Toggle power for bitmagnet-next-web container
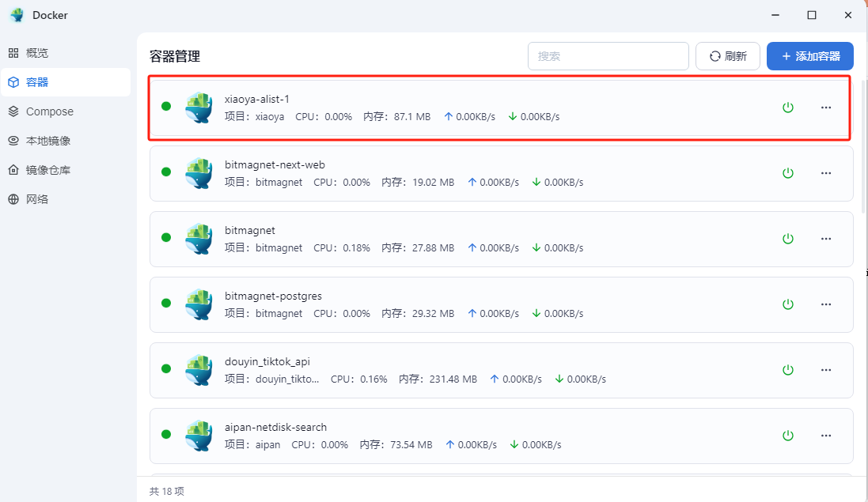Screen dimensions: 868x502 (x=787, y=173)
